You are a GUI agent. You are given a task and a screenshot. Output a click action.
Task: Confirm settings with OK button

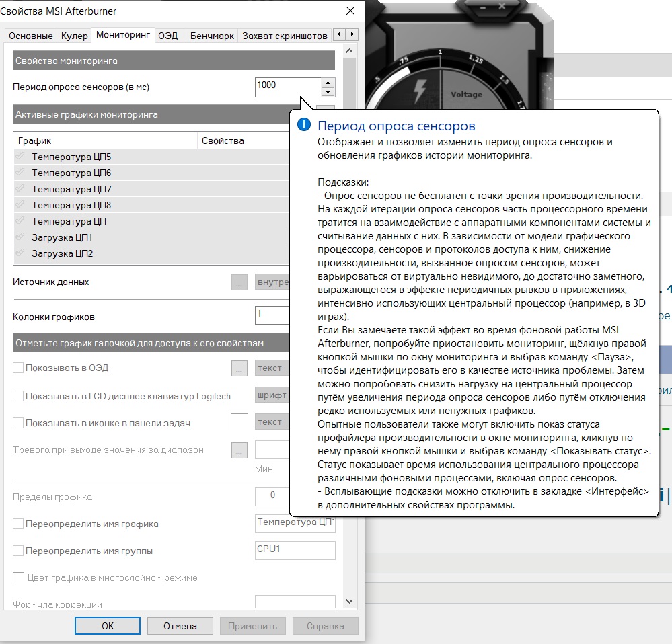pos(108,626)
